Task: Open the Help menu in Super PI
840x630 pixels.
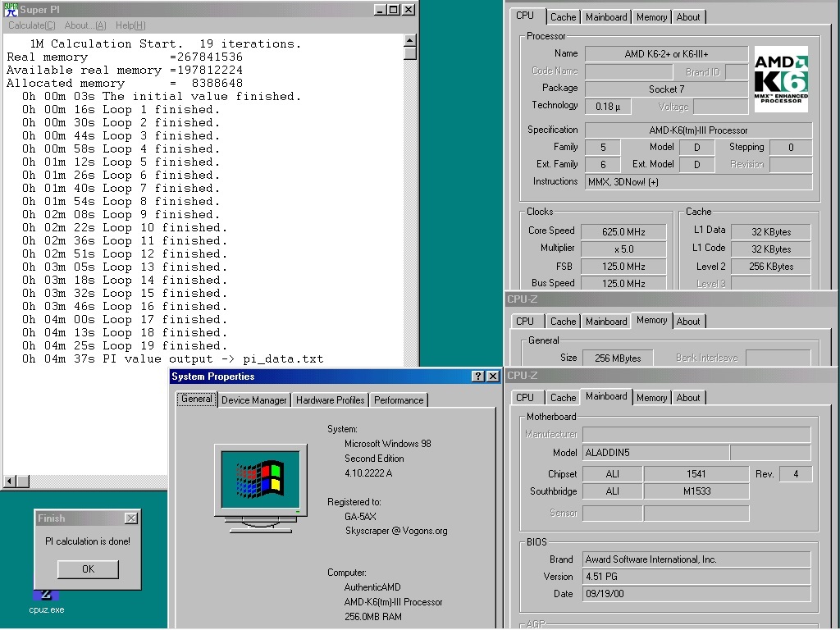Action: (130, 25)
